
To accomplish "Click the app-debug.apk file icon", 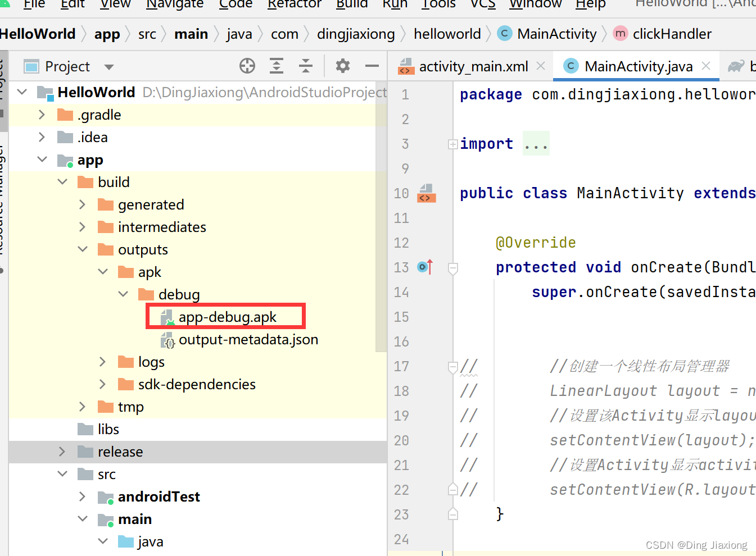I will (168, 318).
